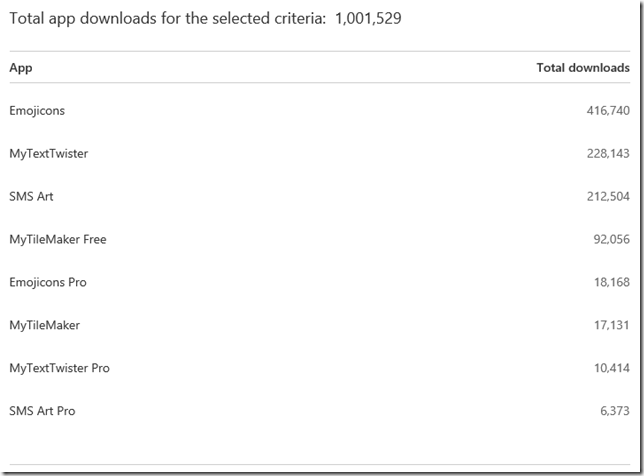Select the 212,504 downloads figure
644x476 pixels.
(x=608, y=197)
